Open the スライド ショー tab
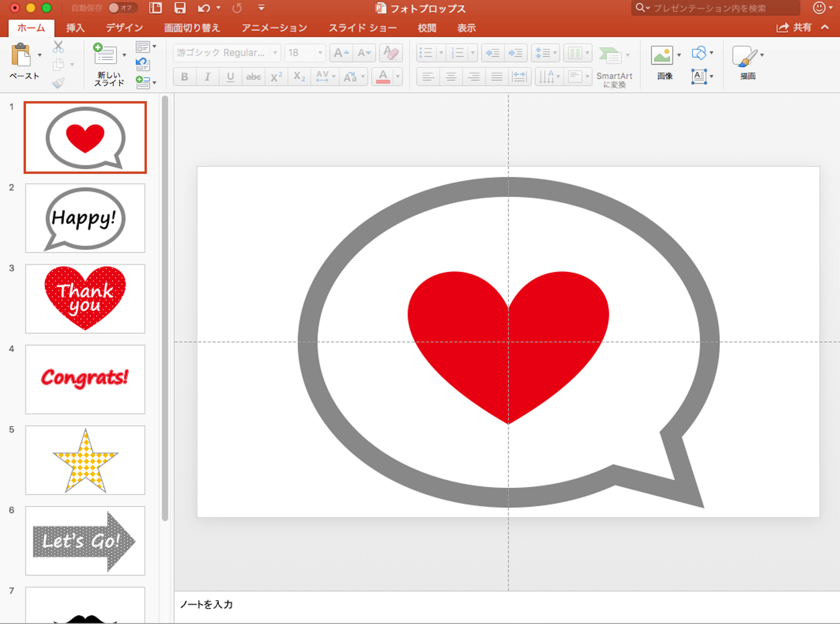The width and height of the screenshot is (840, 624). (x=362, y=28)
